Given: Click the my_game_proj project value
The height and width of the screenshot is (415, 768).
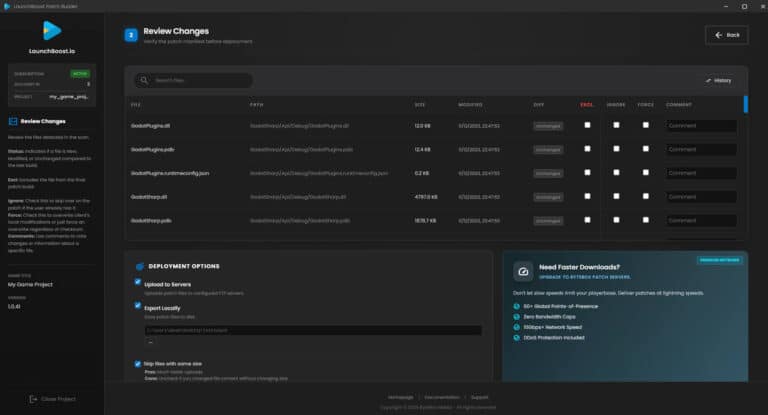Looking at the screenshot, I should click(69, 97).
